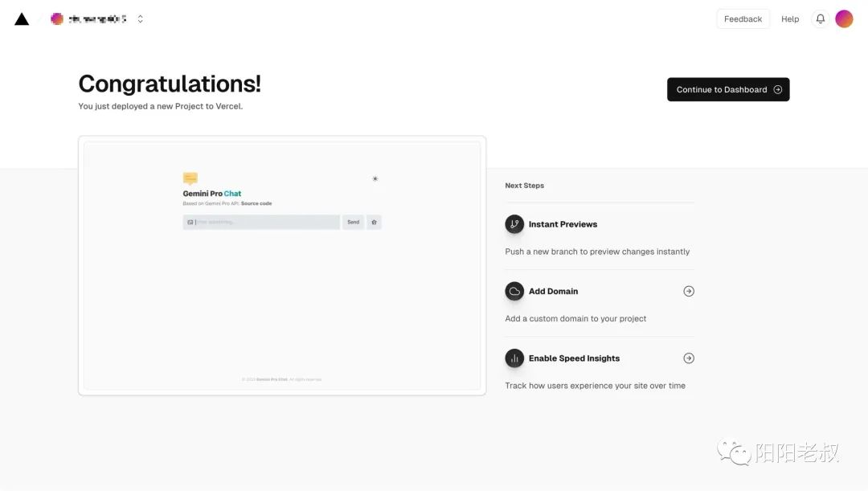Click the yellow chat bubble logo in preview
Screen dimensions: 868x491
click(x=190, y=178)
